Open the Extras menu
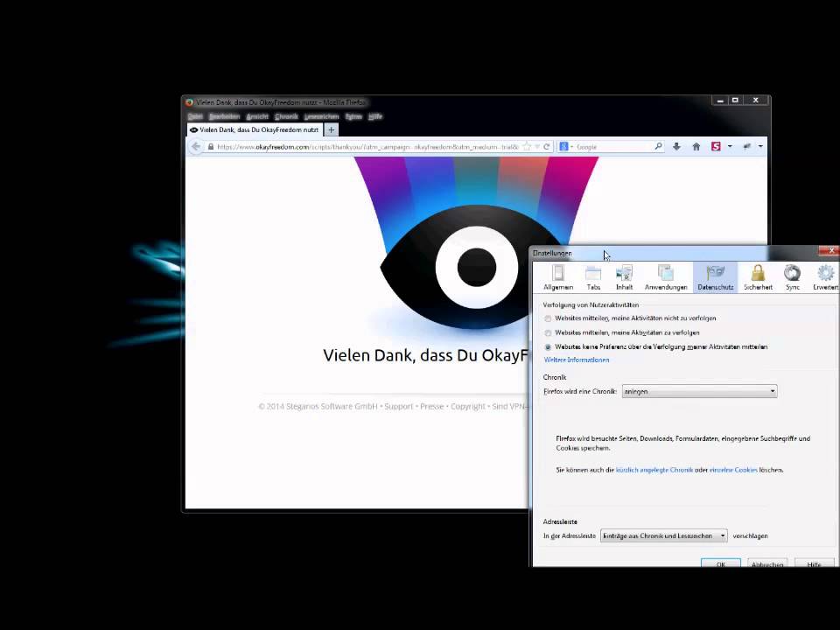This screenshot has height=630, width=840. pos(353,116)
